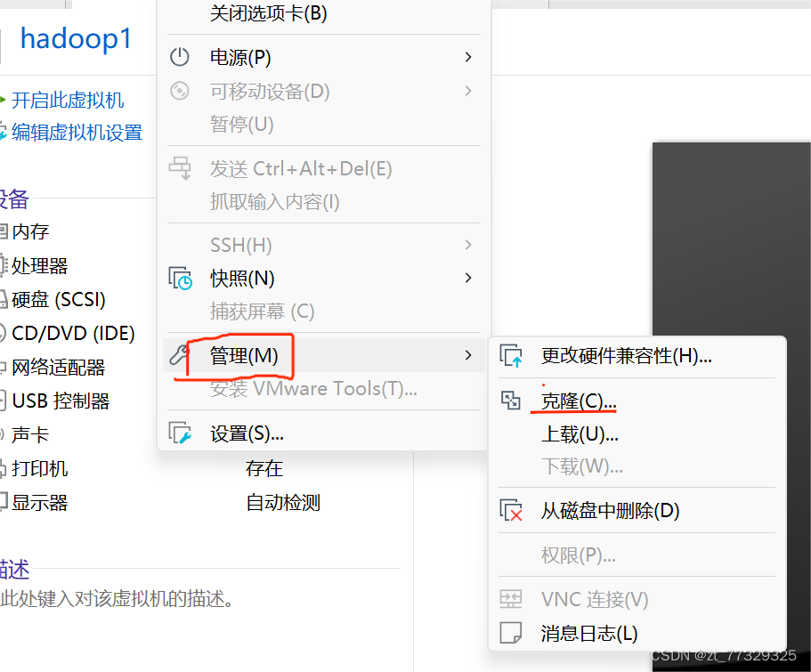Click the clone icon beside 克隆(C)...
This screenshot has width=811, height=672.
tap(510, 401)
